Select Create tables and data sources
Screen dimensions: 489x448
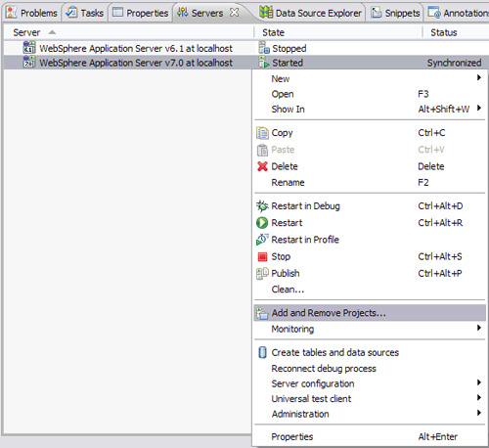click(370, 352)
